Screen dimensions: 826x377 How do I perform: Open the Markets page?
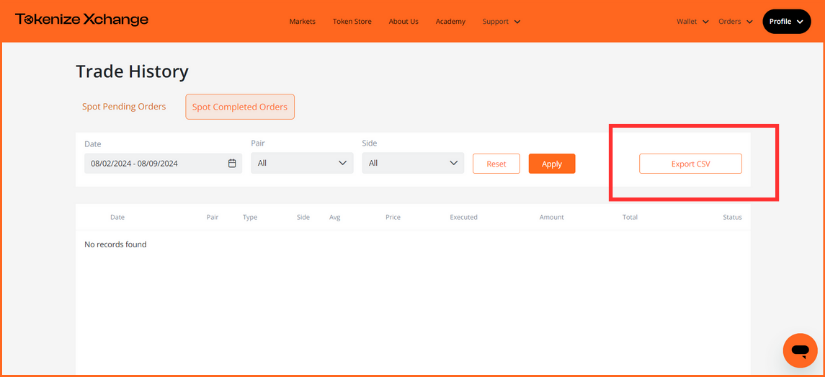coord(302,22)
